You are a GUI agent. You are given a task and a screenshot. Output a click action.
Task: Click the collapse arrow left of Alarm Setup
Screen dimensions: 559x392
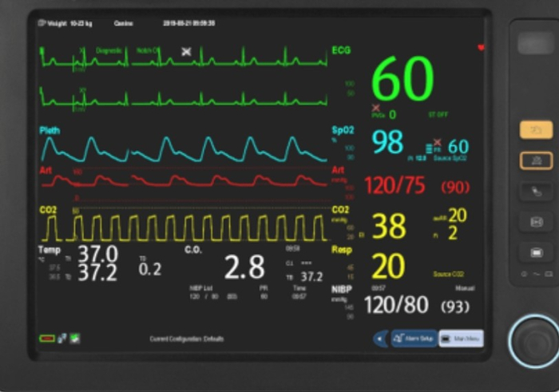[x=381, y=339]
